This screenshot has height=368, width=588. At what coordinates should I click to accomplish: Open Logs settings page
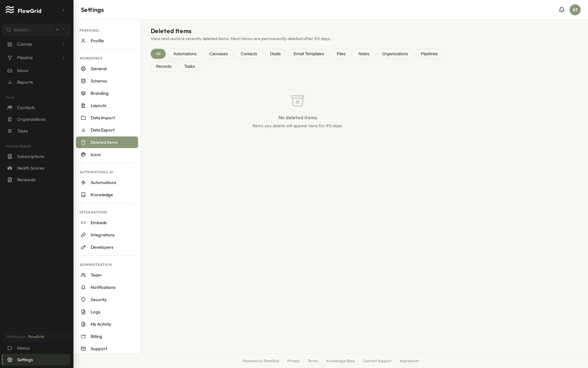107,312
